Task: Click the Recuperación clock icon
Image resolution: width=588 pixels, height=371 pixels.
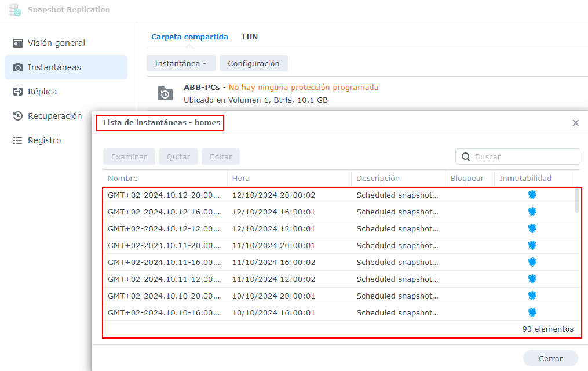Action: click(x=18, y=116)
